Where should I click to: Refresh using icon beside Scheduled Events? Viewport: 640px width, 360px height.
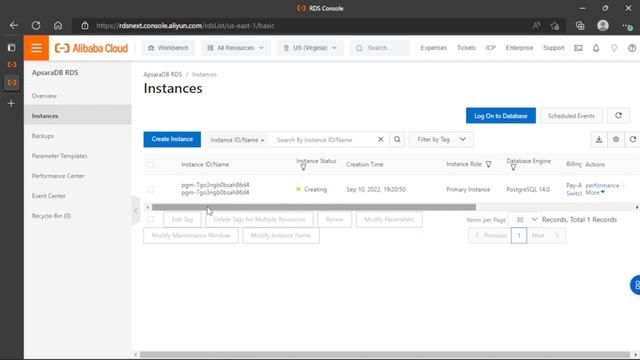pos(618,116)
